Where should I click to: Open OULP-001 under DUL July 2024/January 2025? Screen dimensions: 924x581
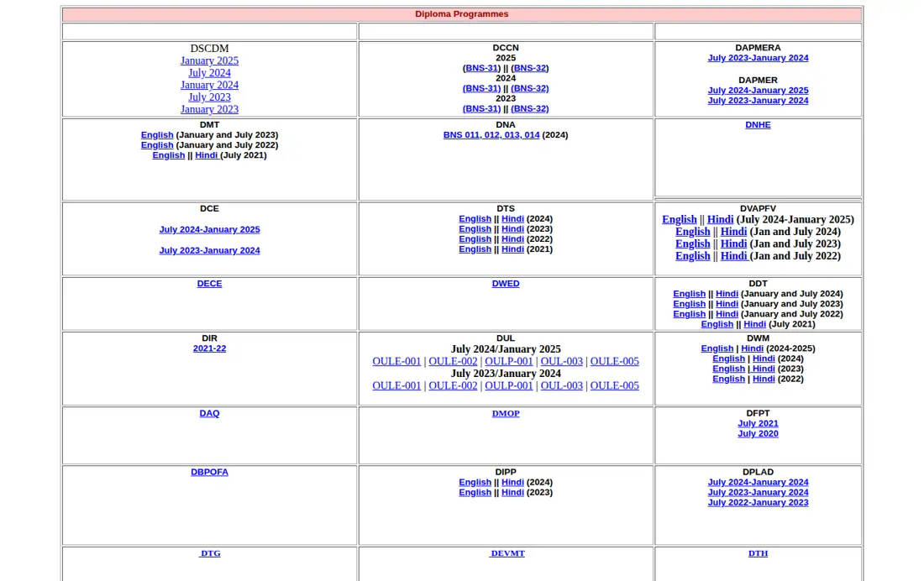tap(508, 361)
